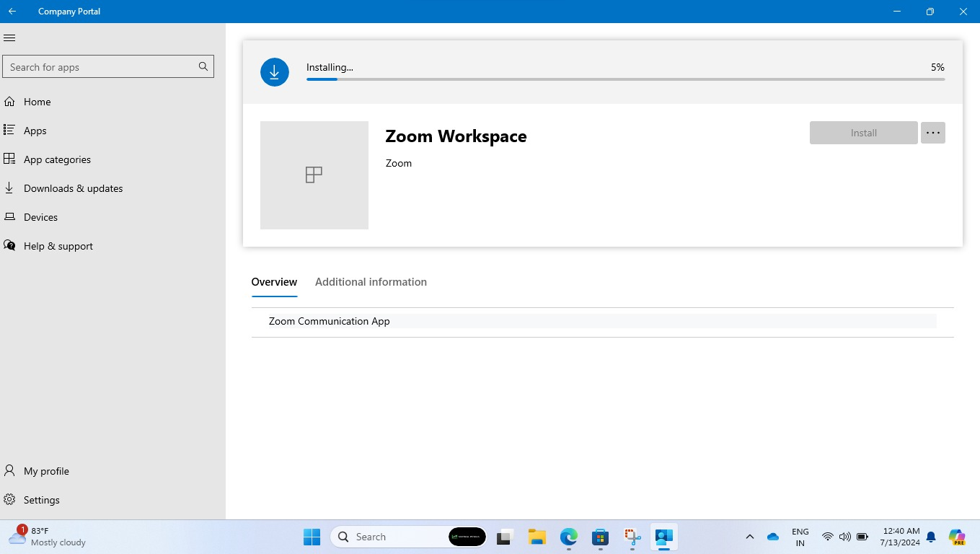Click the Zoom Workspace title

[x=456, y=136]
